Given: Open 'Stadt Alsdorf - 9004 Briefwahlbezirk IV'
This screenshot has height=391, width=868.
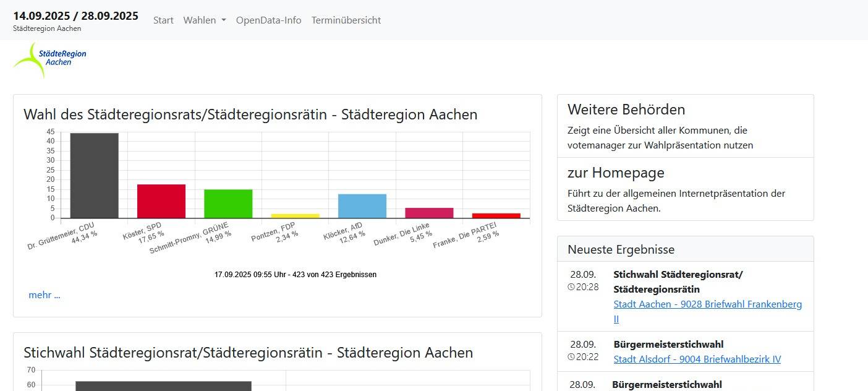Looking at the screenshot, I should click(697, 359).
